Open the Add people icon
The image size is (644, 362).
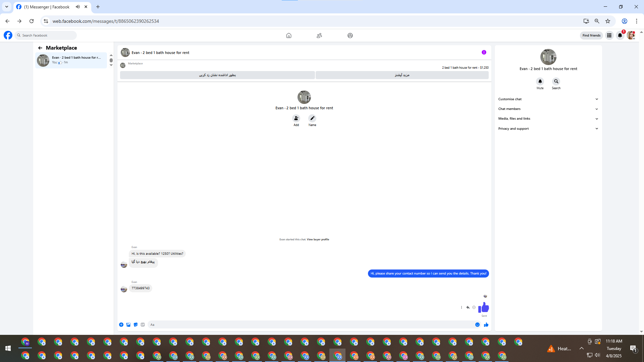tap(296, 118)
